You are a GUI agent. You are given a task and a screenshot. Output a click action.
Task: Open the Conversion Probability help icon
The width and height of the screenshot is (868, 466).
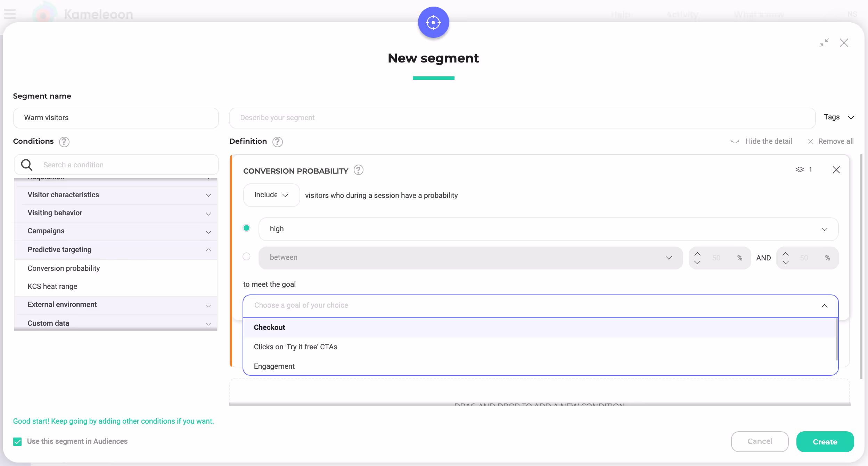click(x=358, y=170)
